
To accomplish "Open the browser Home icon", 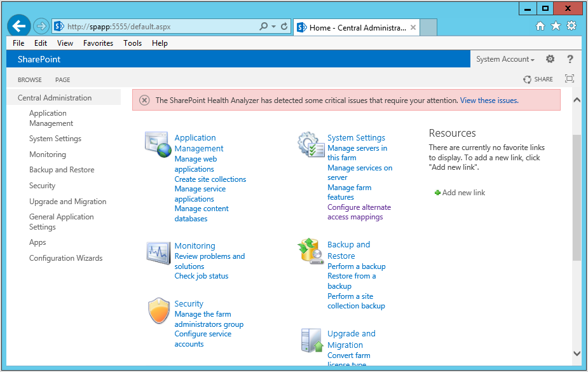I will (x=540, y=26).
